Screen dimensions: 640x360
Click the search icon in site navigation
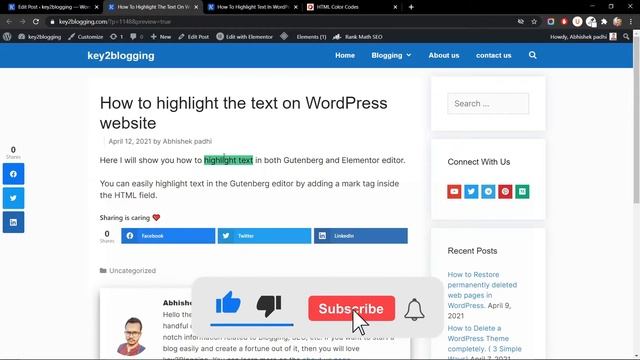point(533,55)
